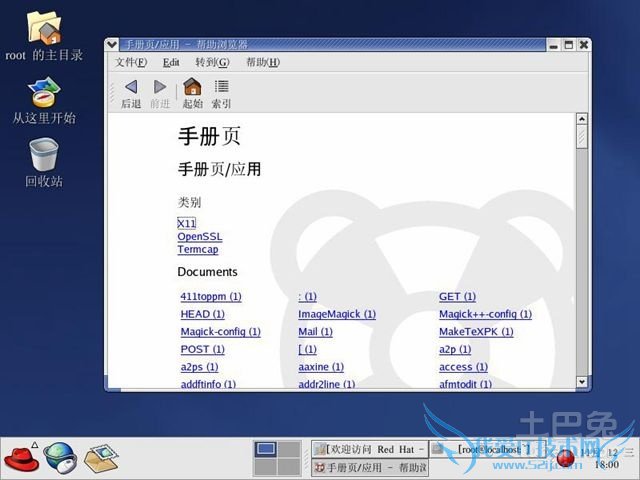
Task: Open the Trash (回收站) desktop icon
Action: [44, 163]
